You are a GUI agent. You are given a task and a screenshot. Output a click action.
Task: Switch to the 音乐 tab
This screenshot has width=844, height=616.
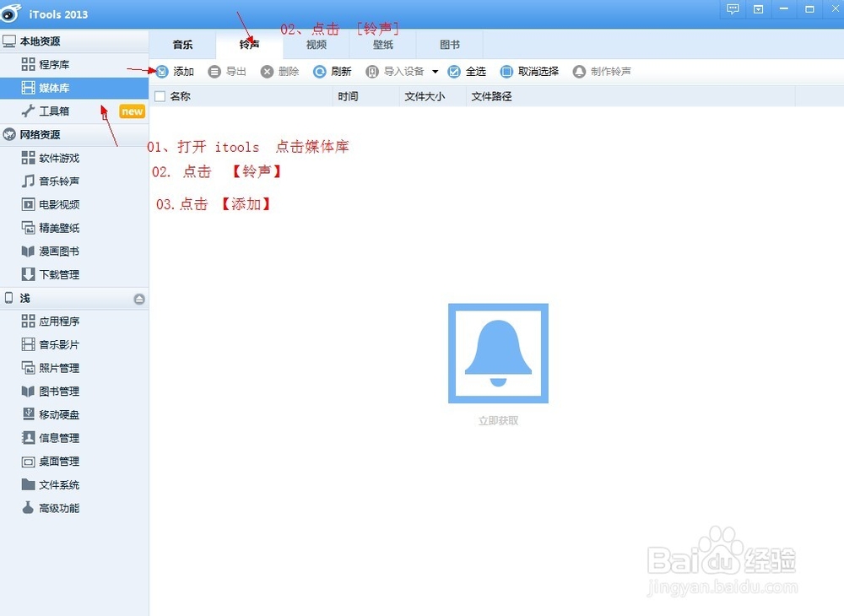click(182, 45)
